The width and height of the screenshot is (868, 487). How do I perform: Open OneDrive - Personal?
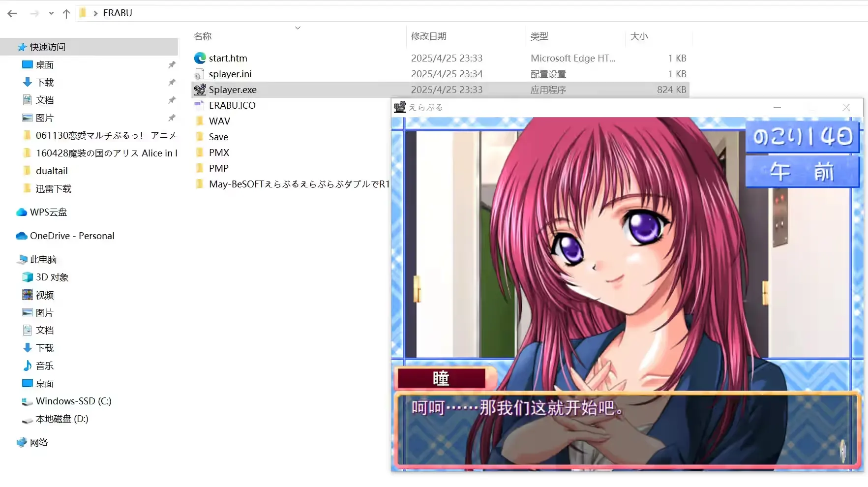[72, 236]
